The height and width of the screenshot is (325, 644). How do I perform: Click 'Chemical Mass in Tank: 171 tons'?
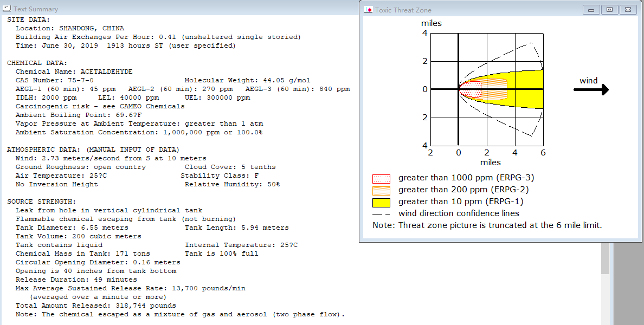pos(83,253)
